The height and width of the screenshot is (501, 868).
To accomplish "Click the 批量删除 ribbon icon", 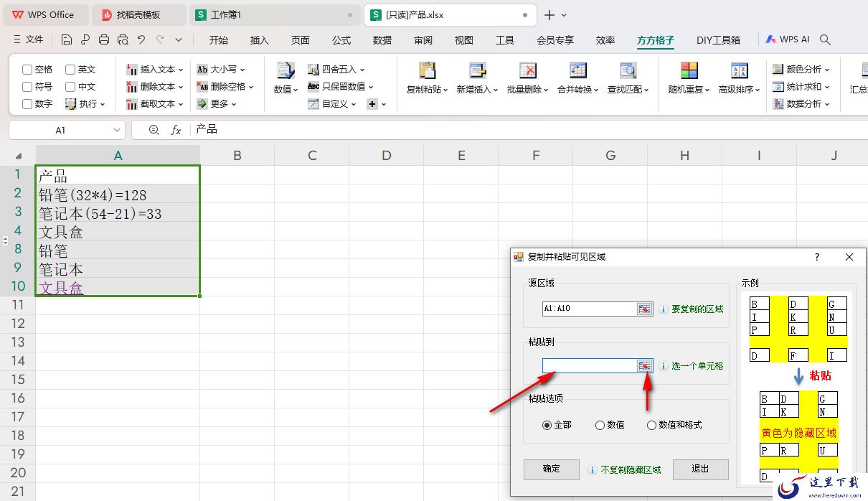I will [x=527, y=70].
